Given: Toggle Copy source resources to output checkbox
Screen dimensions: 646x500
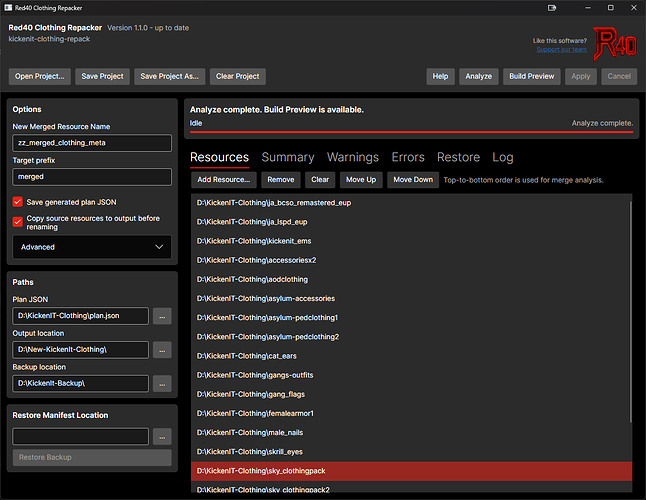Looking at the screenshot, I should click(17, 222).
